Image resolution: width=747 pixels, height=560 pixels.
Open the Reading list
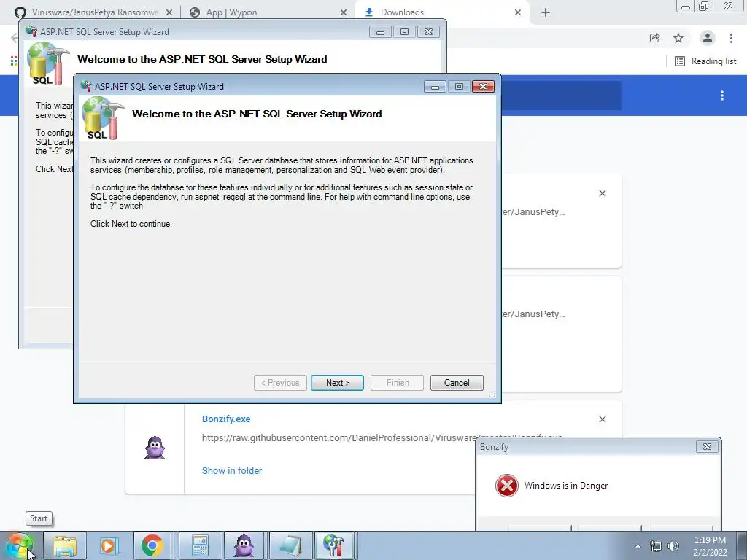705,61
